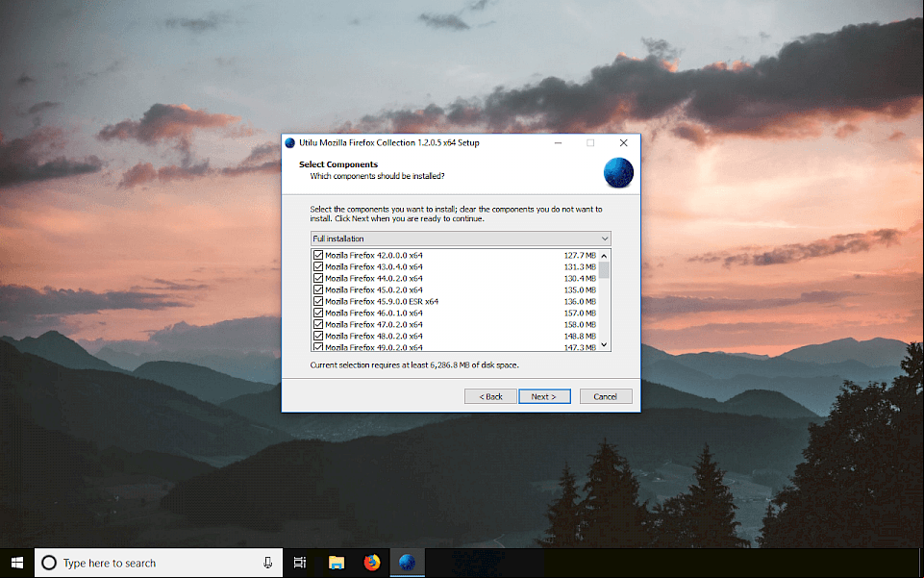Click the component list scrollbar thumb
The width and height of the screenshot is (924, 578).
tap(604, 270)
